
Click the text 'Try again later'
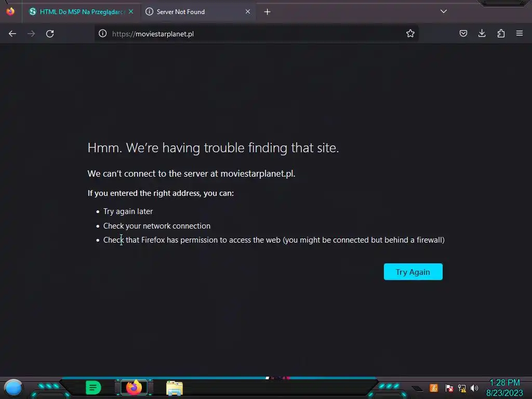point(128,211)
